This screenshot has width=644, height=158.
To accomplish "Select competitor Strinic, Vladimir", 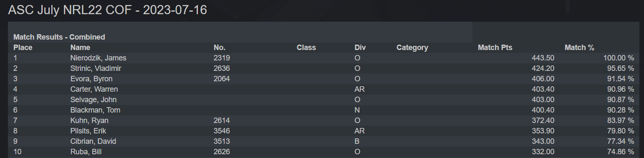I will 96,68.
